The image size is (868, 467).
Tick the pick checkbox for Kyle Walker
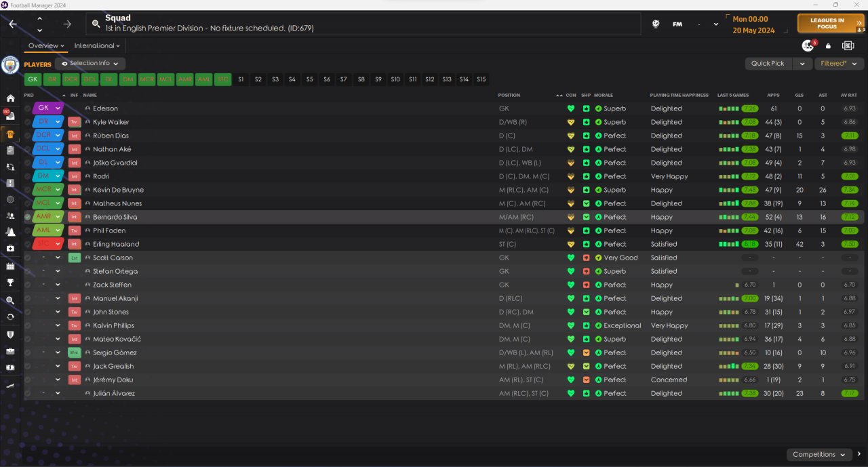pos(28,122)
